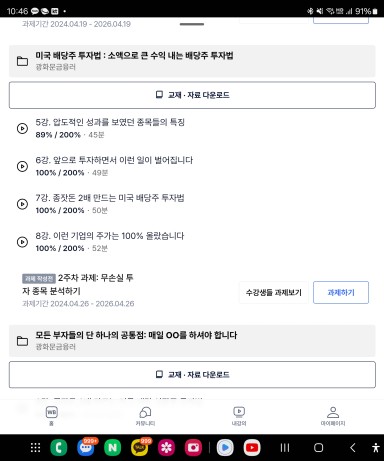The height and width of the screenshot is (461, 384).
Task: Click the 과제하기 button
Action: (x=341, y=292)
